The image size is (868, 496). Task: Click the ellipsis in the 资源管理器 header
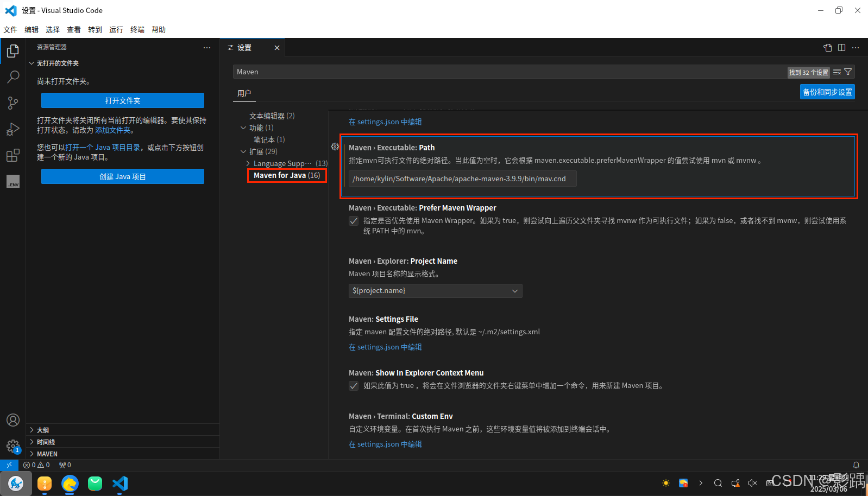[207, 48]
